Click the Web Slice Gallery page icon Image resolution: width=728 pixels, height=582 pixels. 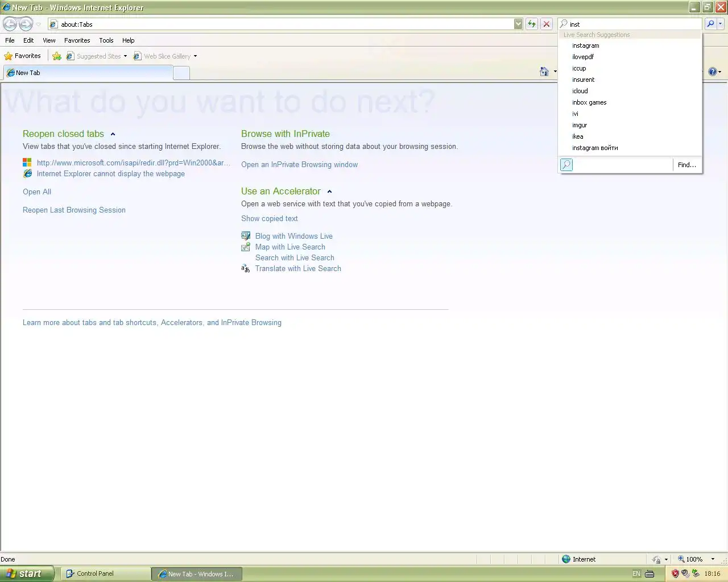coord(137,56)
